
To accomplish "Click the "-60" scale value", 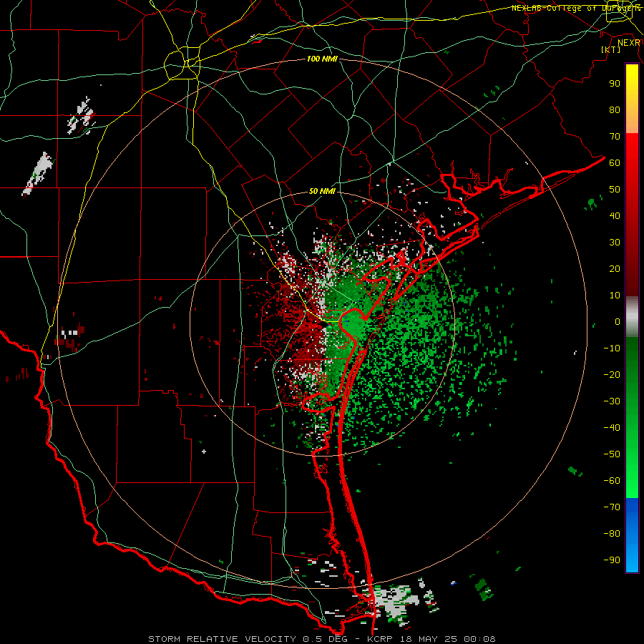I will [x=612, y=481].
